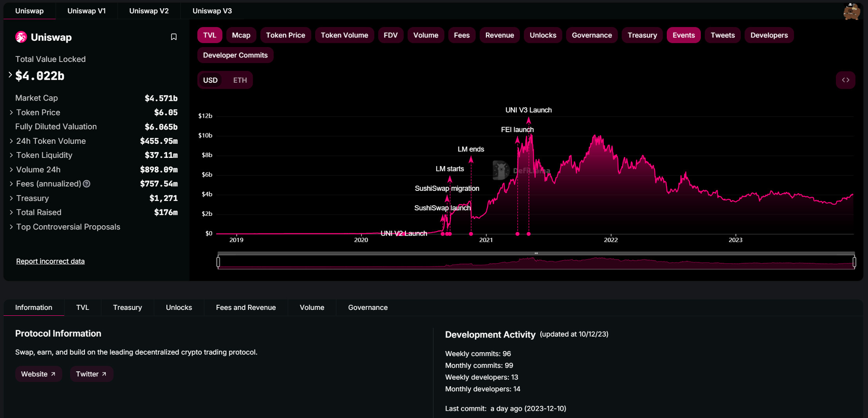Screen dimensions: 868x418
Task: Click the Market Cap $4.571b value
Action: pos(161,98)
